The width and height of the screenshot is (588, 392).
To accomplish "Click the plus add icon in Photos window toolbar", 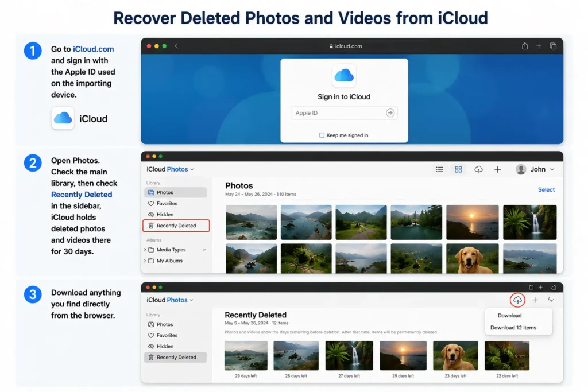I will [498, 169].
